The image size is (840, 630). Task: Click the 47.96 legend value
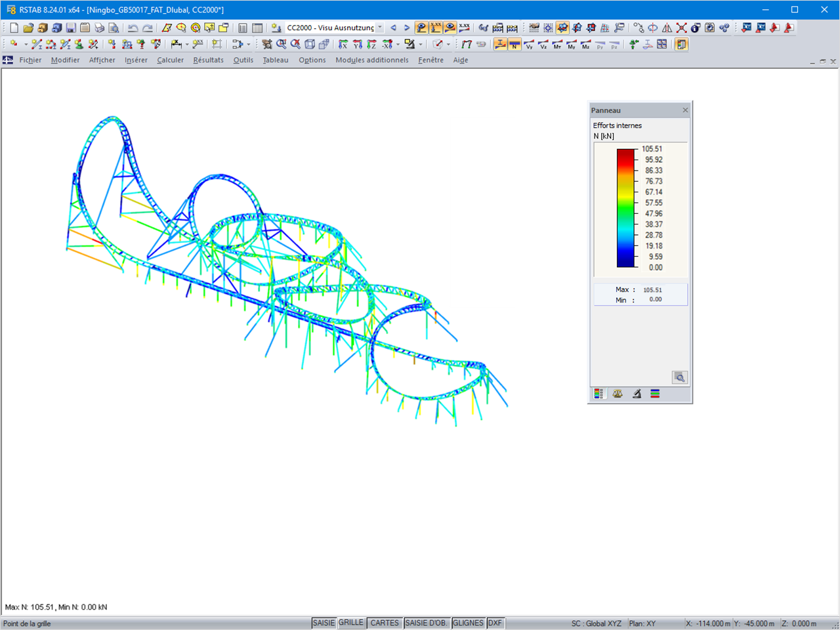(654, 213)
